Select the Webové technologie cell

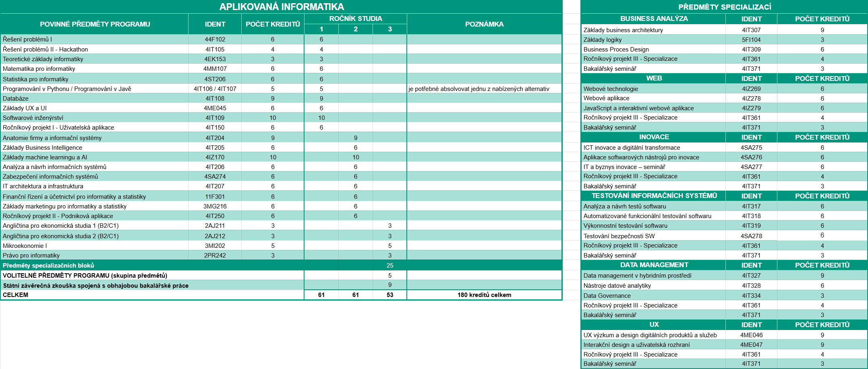click(x=611, y=89)
